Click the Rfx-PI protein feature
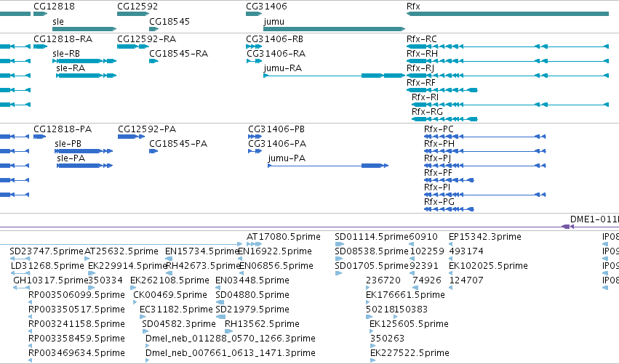This screenshot has height=364, width=619. pyautogui.click(x=484, y=195)
